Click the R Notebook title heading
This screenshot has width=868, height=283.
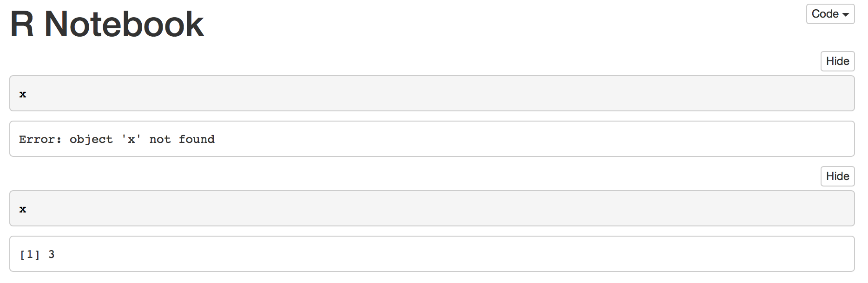[106, 23]
